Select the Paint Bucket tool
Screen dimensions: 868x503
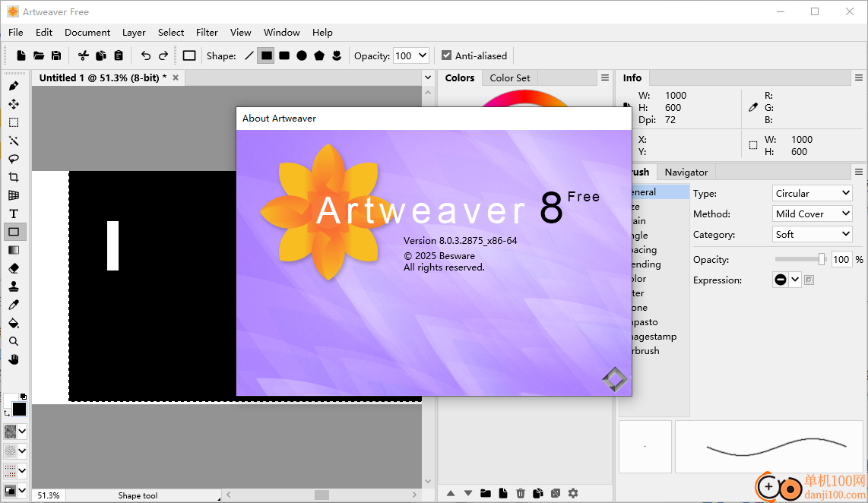tap(14, 323)
